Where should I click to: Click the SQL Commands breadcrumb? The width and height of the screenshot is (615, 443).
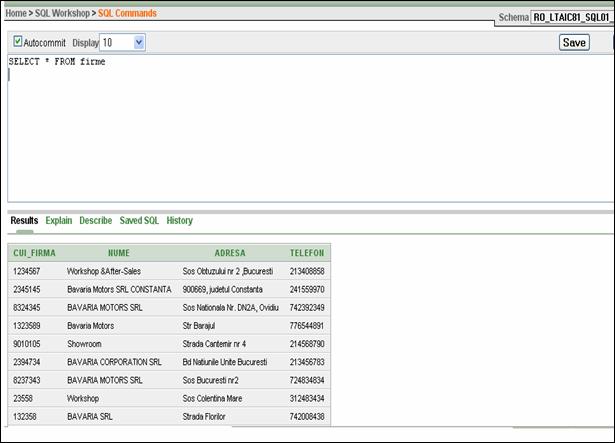pyautogui.click(x=127, y=13)
